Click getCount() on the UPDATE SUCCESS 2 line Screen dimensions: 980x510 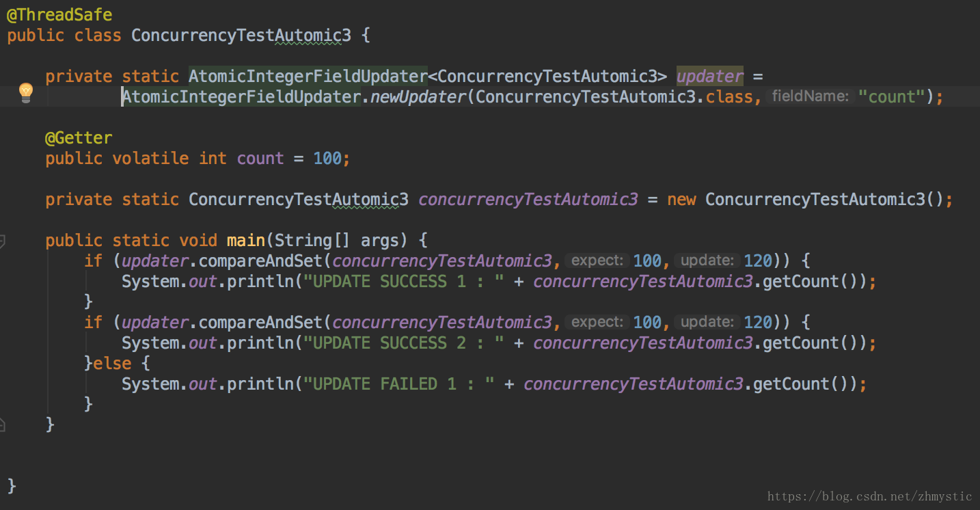[x=811, y=343]
